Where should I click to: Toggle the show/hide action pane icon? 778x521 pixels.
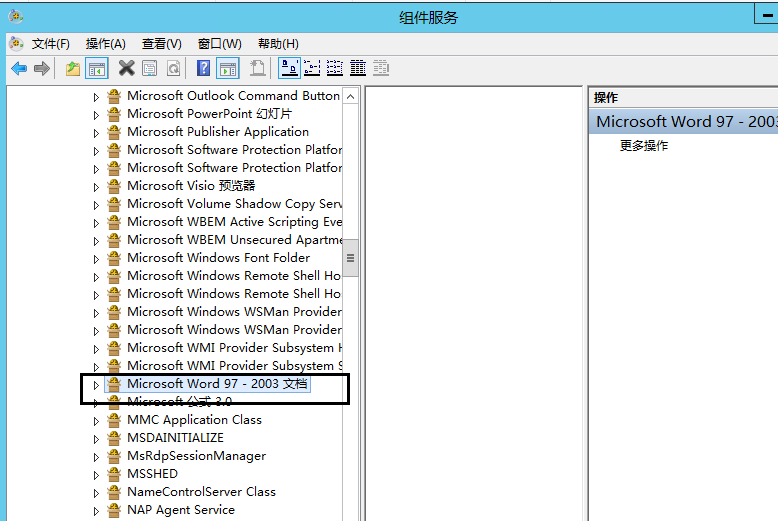pos(228,68)
